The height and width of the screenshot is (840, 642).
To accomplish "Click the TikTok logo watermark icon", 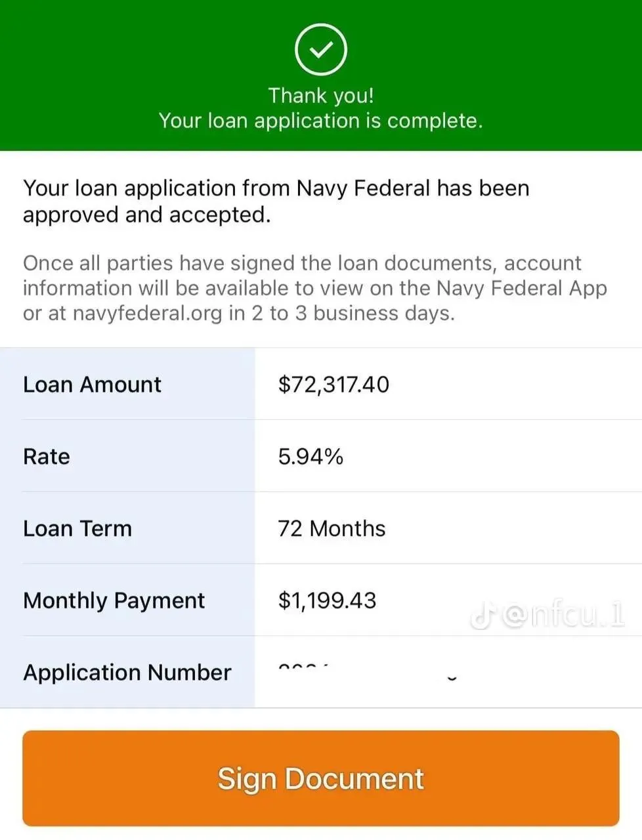I will [x=483, y=616].
